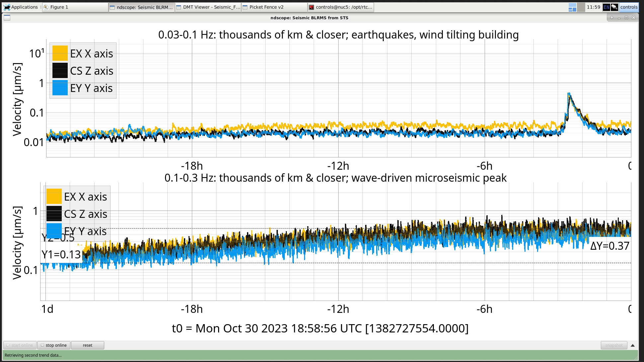Click the EX X axis yellow swatch in the top legend

tap(60, 53)
